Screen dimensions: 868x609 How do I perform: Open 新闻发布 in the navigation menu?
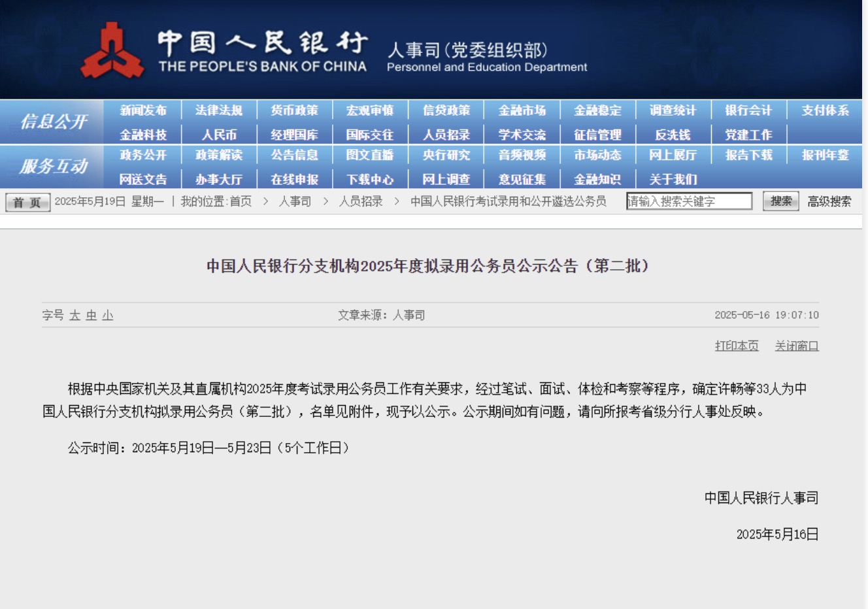pos(143,110)
